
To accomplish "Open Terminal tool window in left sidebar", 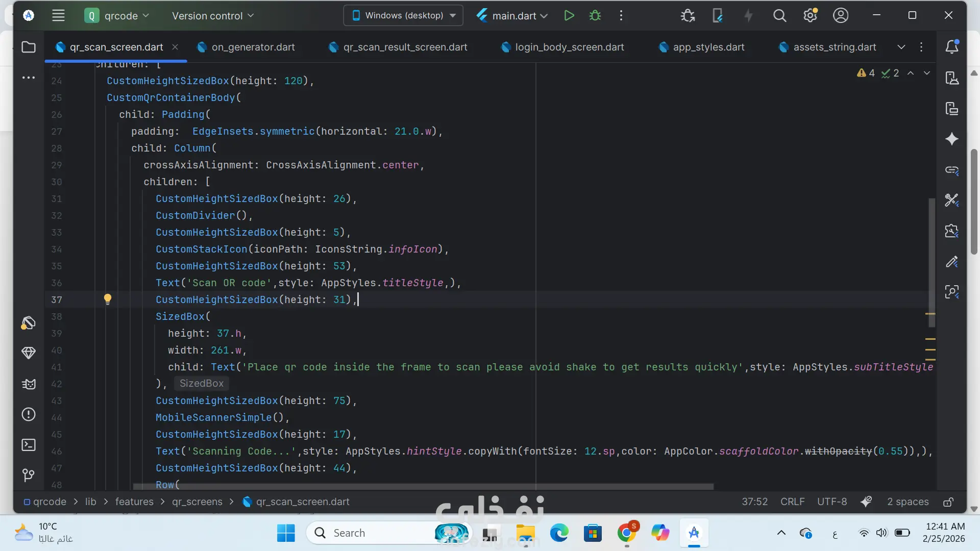I will pos(29,445).
